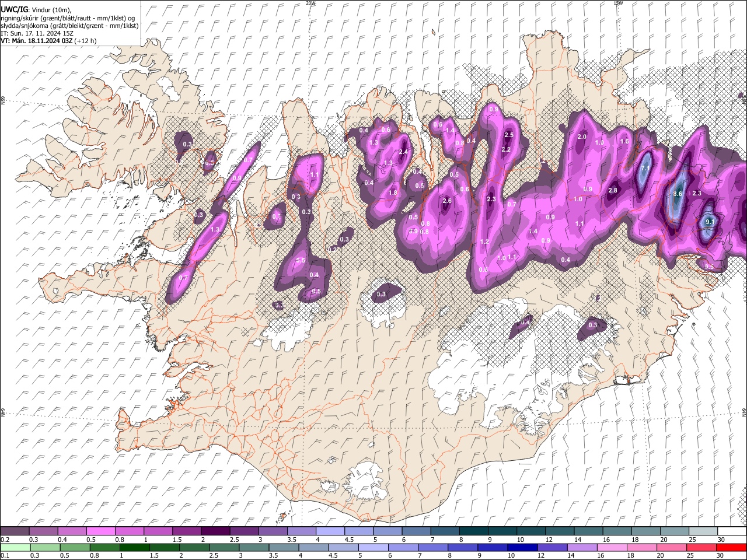Viewport: 747px width, 560px height.
Task: Click the 2.8 precipitation value on the map
Action: click(613, 191)
